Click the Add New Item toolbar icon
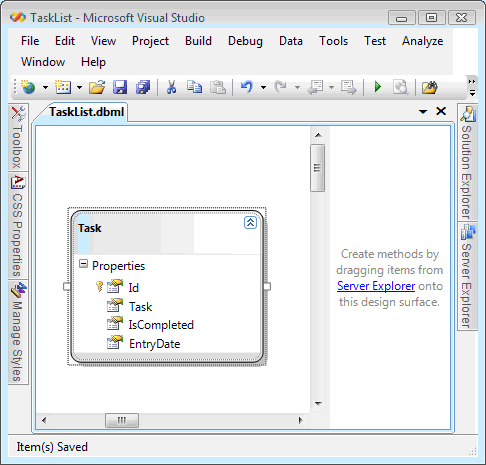 coord(63,87)
